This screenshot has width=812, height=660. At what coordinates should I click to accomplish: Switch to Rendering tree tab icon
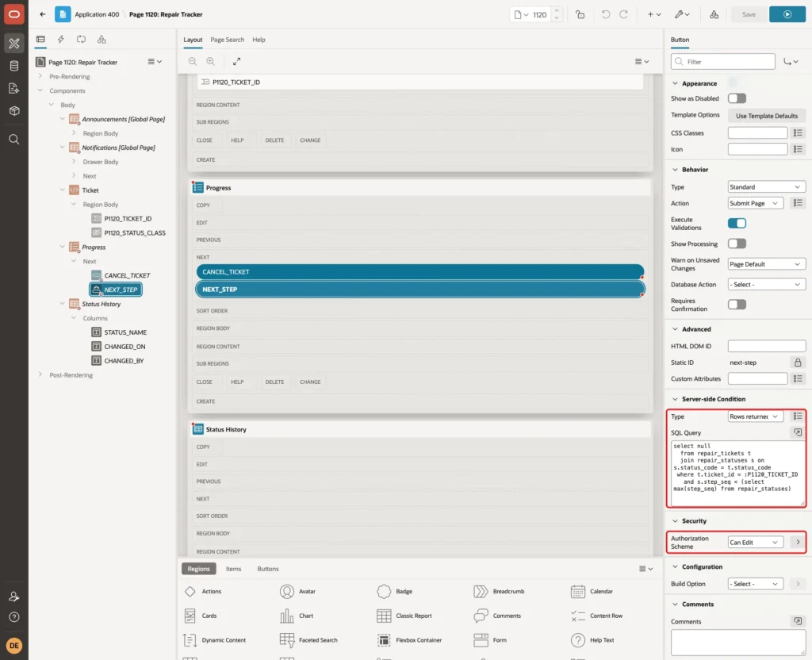pos(40,40)
